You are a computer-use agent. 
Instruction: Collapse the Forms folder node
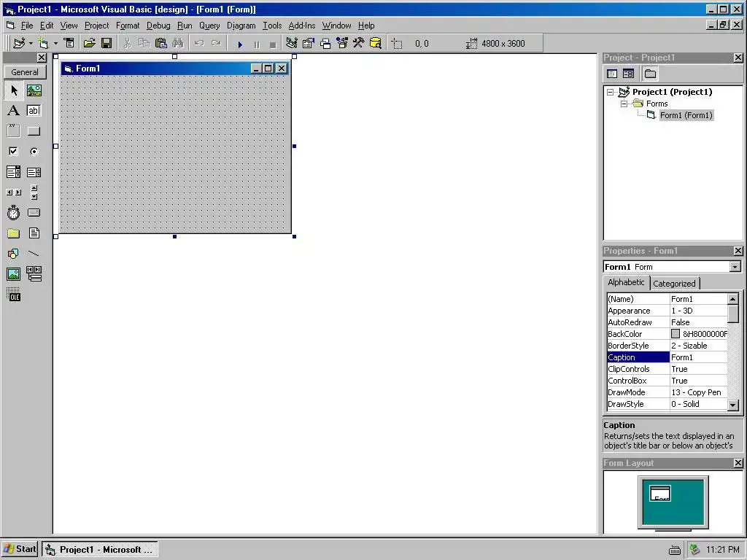tap(624, 104)
